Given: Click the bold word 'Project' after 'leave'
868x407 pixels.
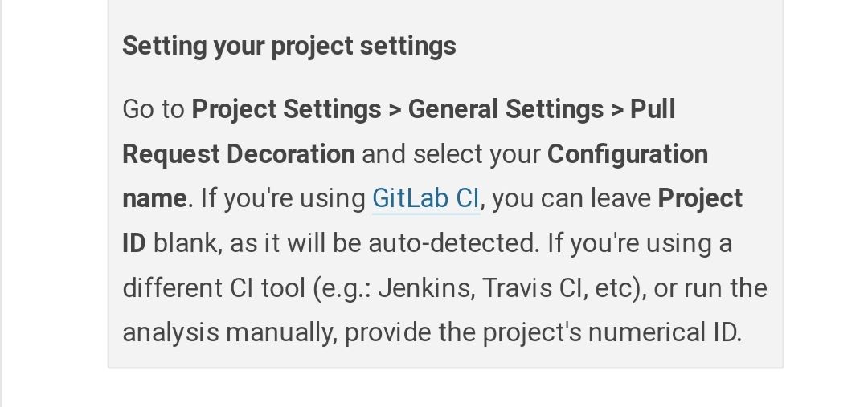Looking at the screenshot, I should [x=700, y=199].
